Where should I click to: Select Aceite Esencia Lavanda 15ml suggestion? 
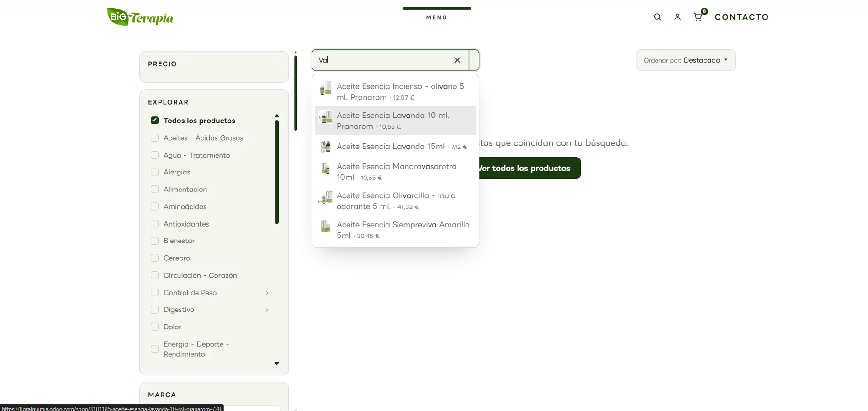point(395,146)
